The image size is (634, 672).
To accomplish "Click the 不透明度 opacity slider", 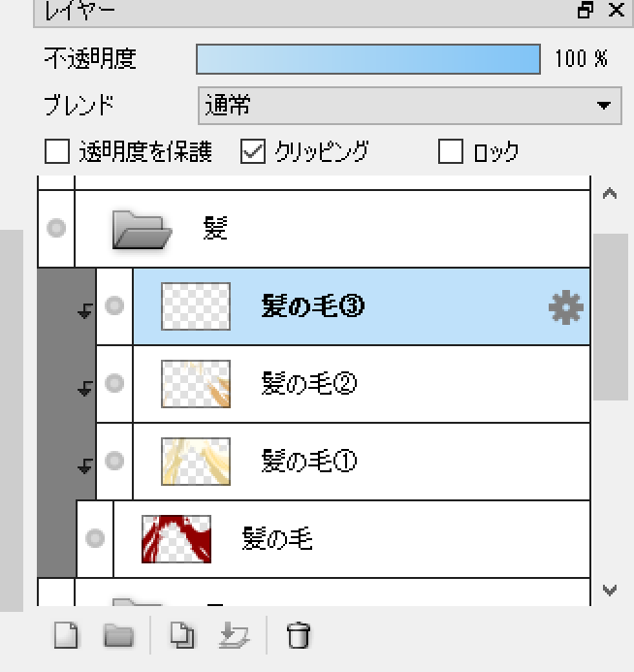I will coord(368,59).
